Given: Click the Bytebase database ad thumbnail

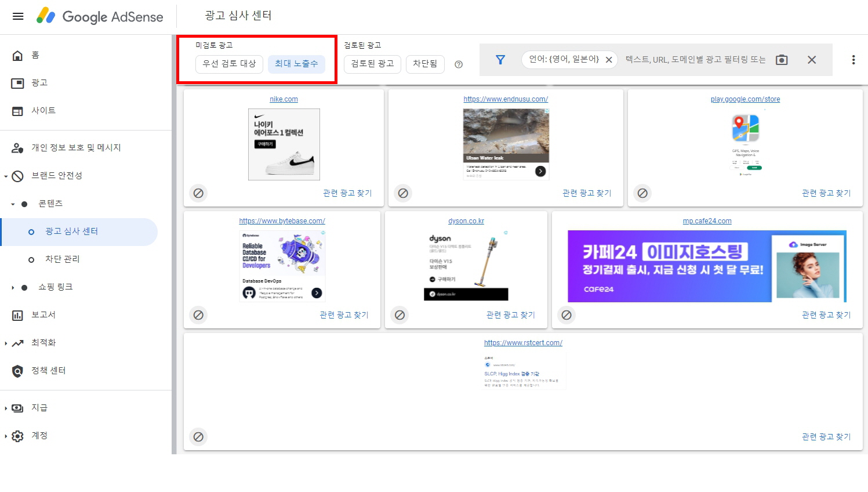Looking at the screenshot, I should [x=282, y=266].
